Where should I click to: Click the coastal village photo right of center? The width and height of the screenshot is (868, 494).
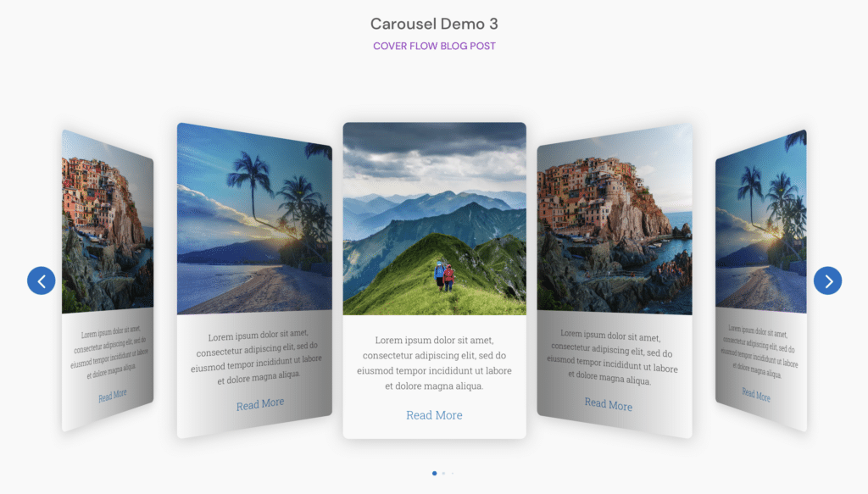pos(615,219)
